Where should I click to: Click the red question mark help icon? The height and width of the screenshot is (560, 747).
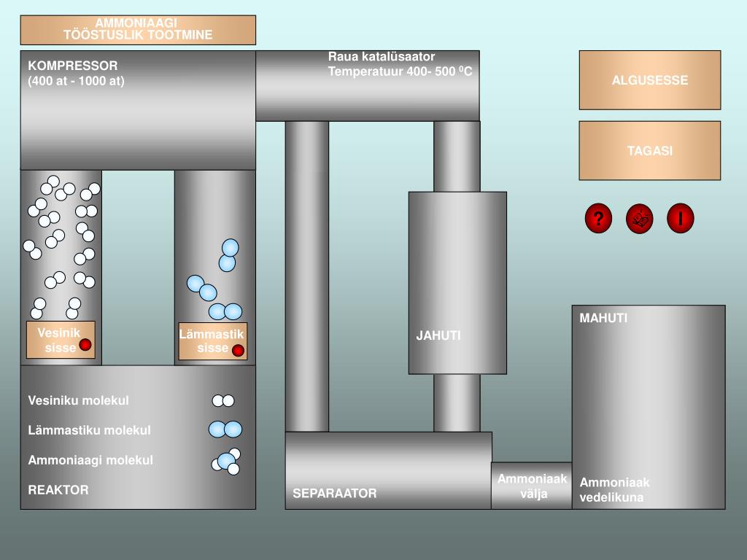[x=598, y=219]
